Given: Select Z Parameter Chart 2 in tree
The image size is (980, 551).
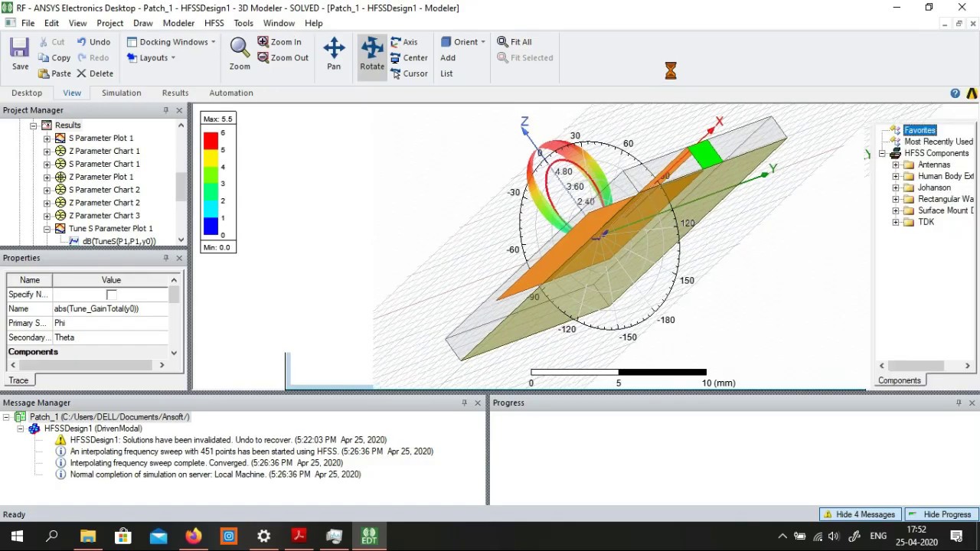Looking at the screenshot, I should (104, 203).
